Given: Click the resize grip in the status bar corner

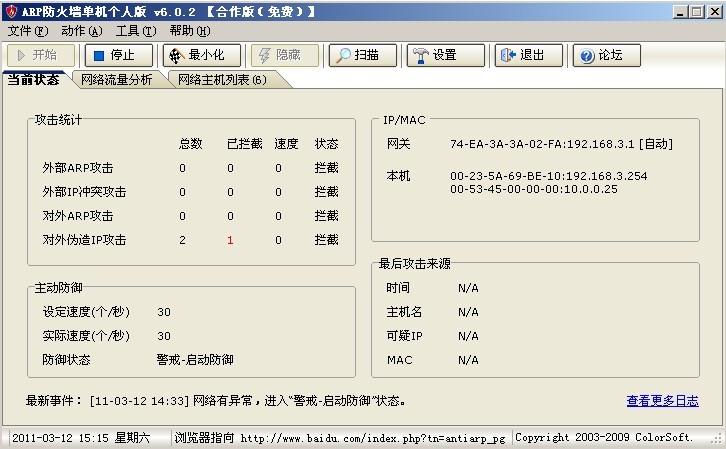Looking at the screenshot, I should [717, 438].
